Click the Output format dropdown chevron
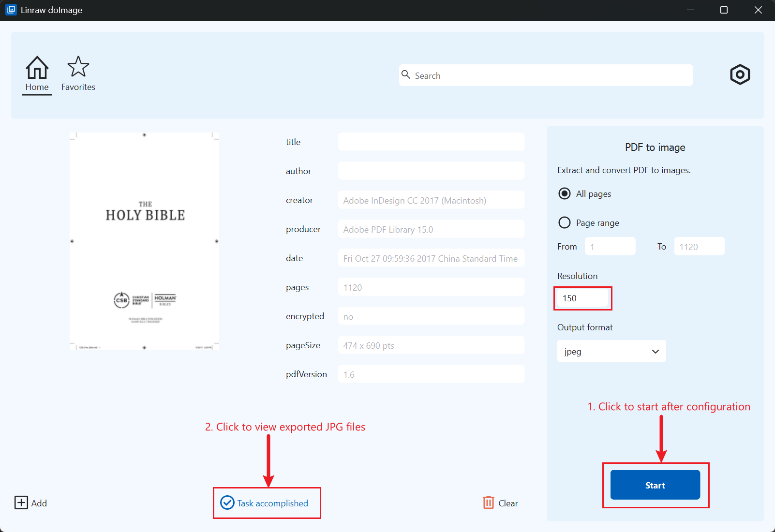 click(656, 352)
